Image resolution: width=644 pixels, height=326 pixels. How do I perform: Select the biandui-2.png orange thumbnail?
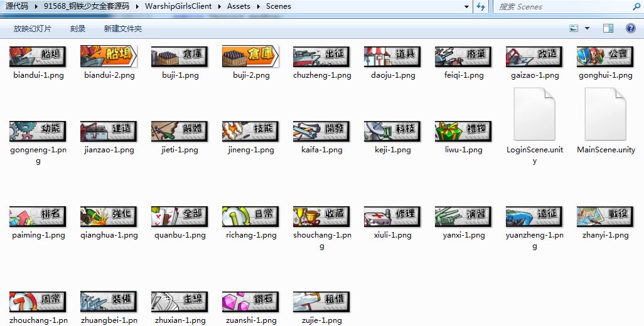click(x=109, y=56)
